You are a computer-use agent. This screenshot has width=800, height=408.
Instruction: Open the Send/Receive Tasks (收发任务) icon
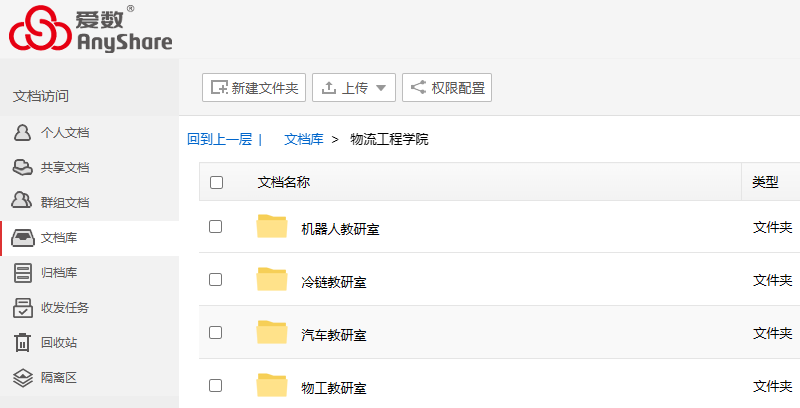click(x=22, y=308)
